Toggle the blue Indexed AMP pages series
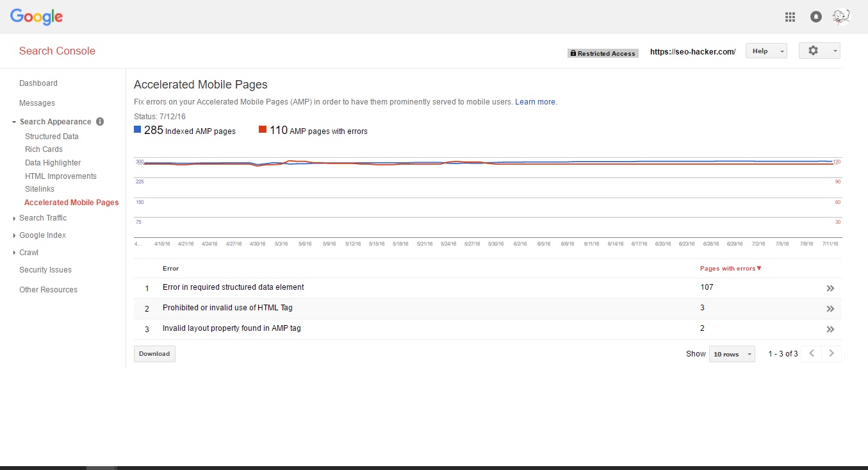868x470 pixels. (137, 130)
